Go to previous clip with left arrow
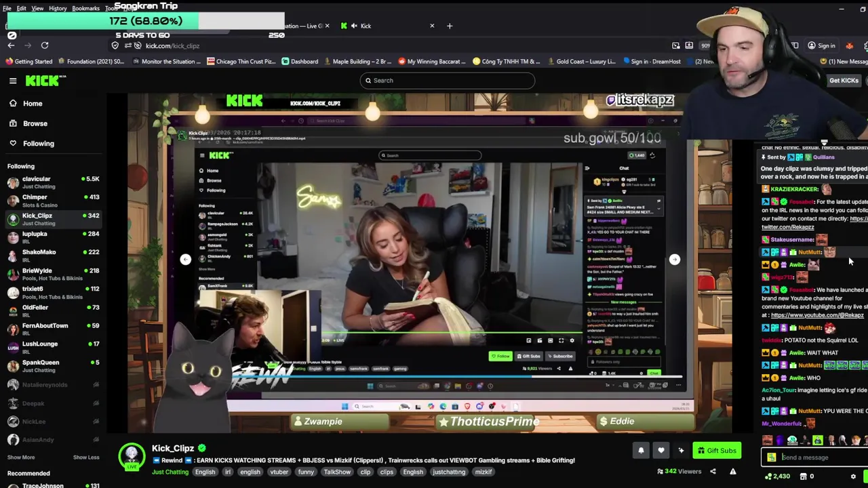This screenshot has width=868, height=488. coord(186,260)
